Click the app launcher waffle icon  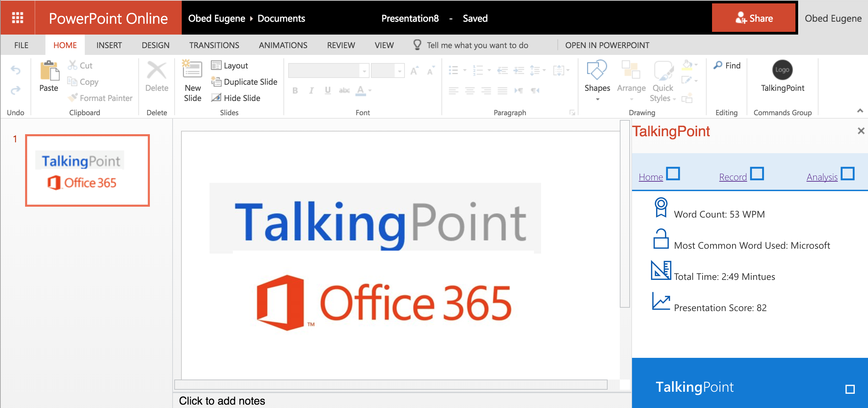click(x=18, y=18)
